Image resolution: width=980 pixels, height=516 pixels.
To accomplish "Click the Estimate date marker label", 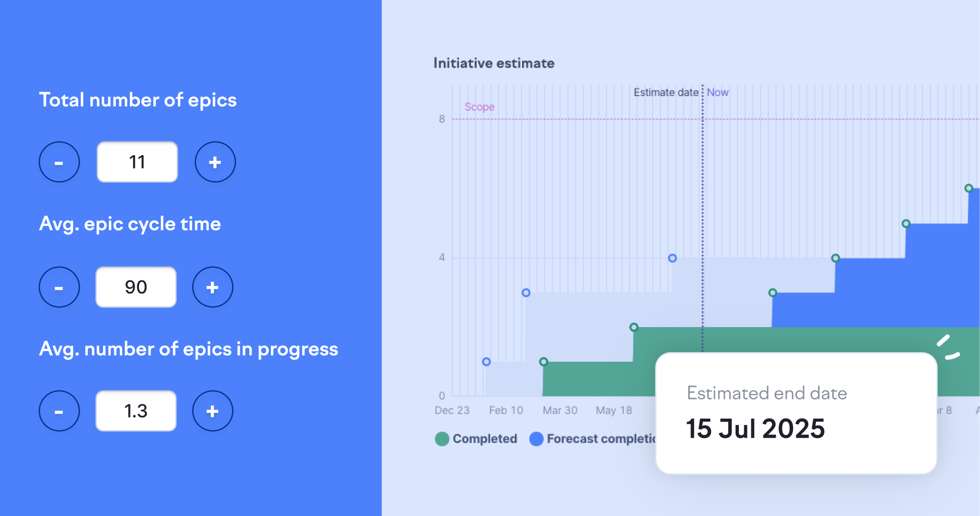I will 666,93.
